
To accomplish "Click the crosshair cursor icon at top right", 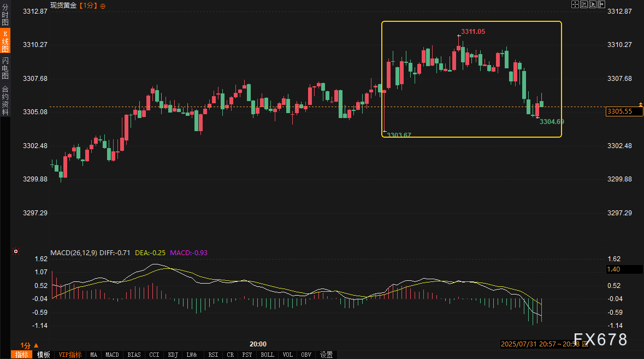I will tap(575, 4).
